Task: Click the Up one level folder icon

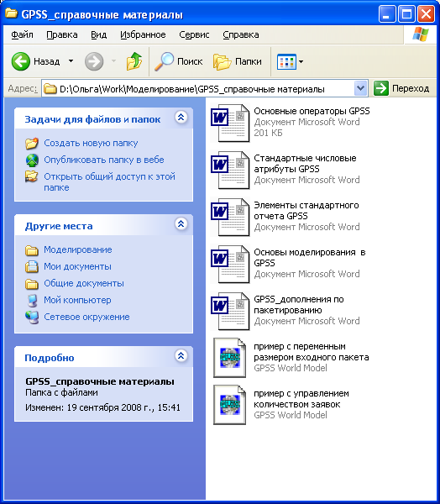Action: (134, 61)
